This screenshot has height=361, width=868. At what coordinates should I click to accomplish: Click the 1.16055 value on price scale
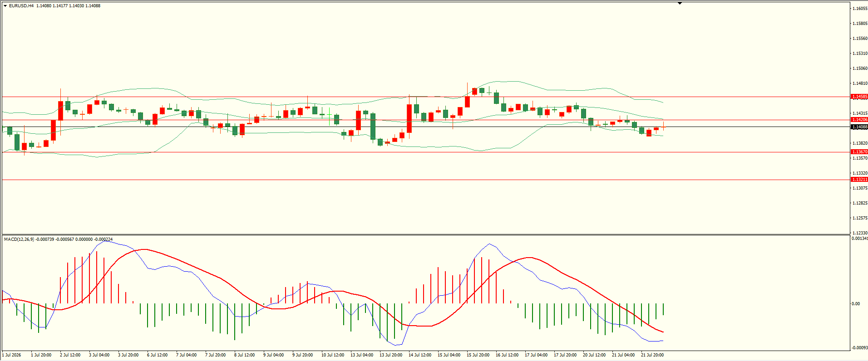pyautogui.click(x=860, y=9)
